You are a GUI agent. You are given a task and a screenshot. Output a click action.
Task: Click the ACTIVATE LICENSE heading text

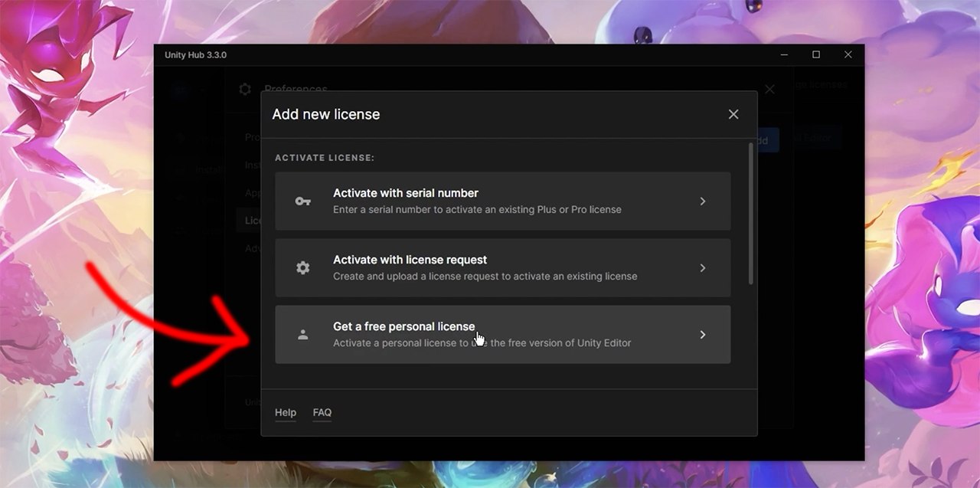point(325,157)
